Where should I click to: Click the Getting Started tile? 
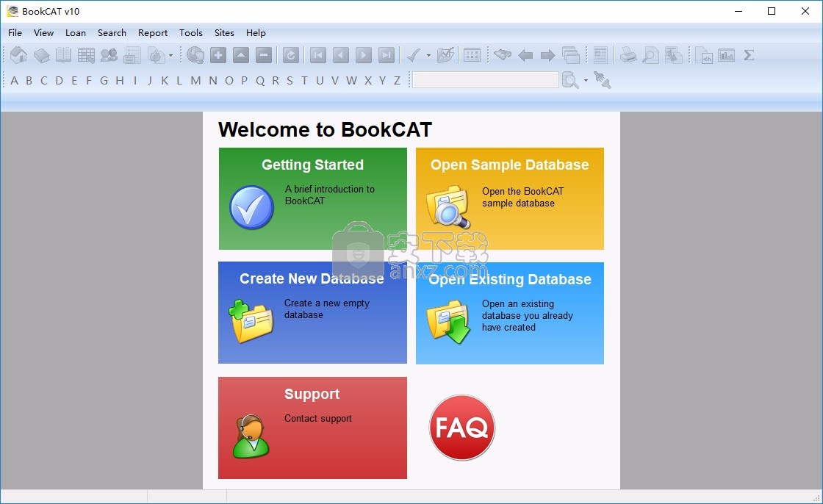point(313,198)
